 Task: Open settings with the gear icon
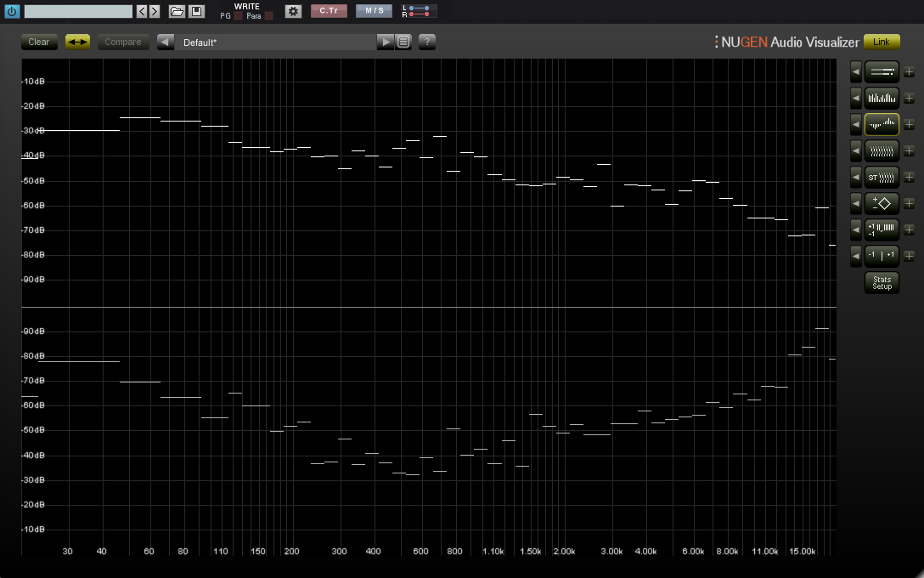(x=293, y=12)
